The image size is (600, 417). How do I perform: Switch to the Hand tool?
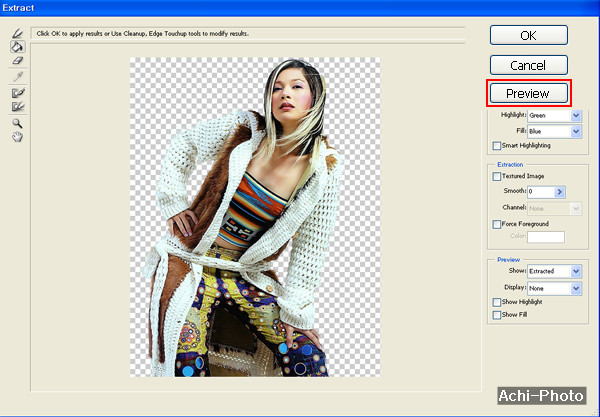coord(17,137)
